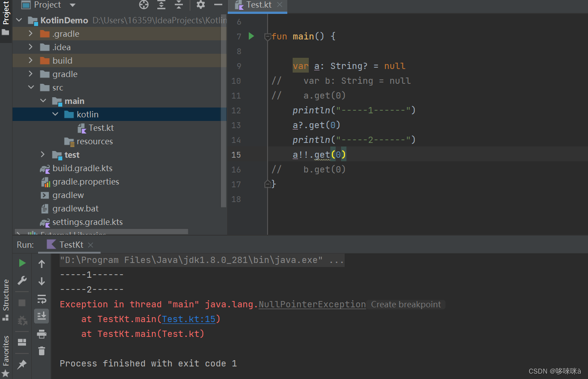
Task: Click the Collapse All icon in Project toolbar
Action: point(178,5)
